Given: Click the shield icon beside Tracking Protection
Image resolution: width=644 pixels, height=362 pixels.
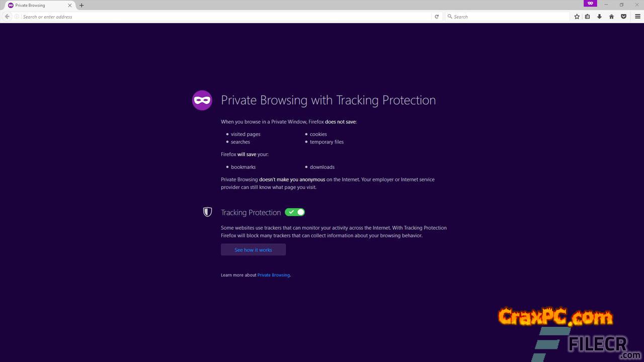Looking at the screenshot, I should 207,212.
